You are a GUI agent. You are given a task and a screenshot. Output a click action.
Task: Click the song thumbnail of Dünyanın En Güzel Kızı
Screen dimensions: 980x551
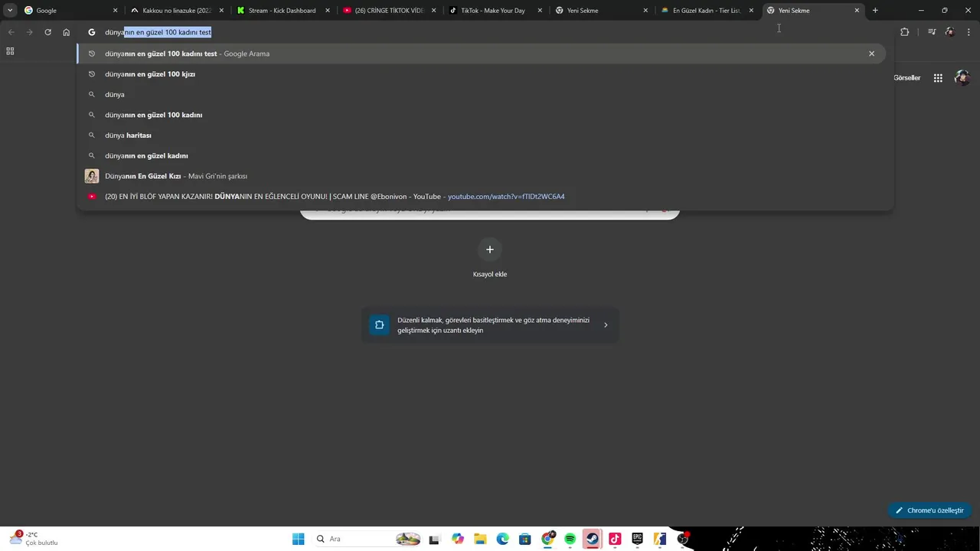(92, 176)
